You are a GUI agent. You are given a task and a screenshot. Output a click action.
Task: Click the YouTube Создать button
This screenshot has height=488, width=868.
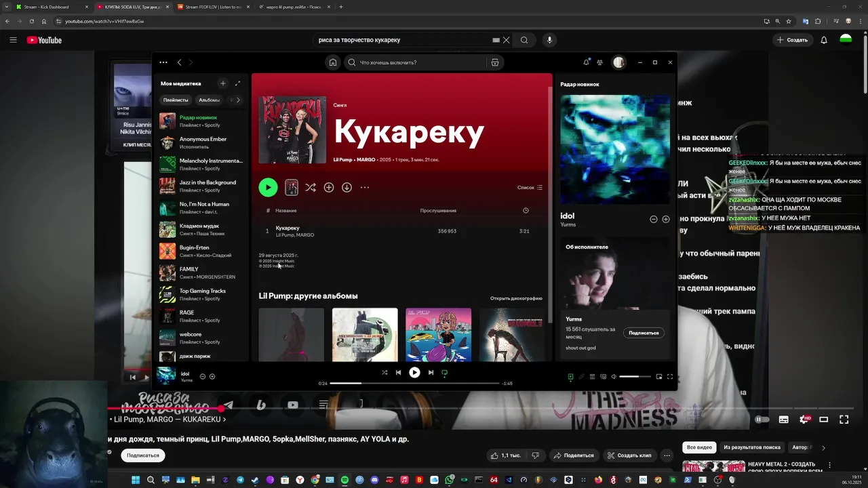click(792, 40)
